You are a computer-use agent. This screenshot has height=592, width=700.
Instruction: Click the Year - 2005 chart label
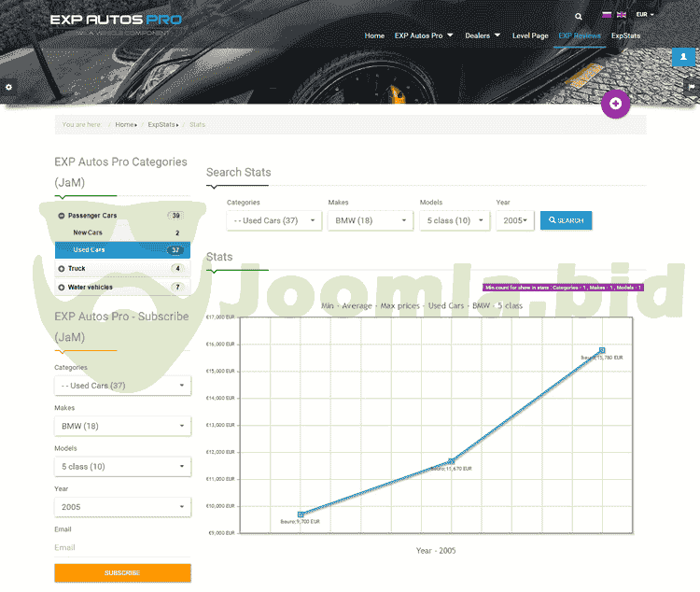[436, 551]
